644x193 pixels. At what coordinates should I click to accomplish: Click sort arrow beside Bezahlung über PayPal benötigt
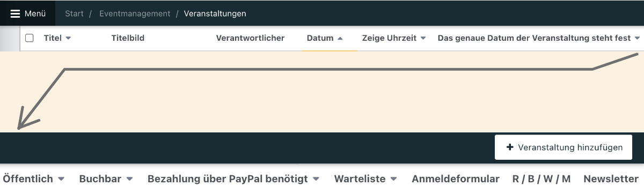[316, 179]
